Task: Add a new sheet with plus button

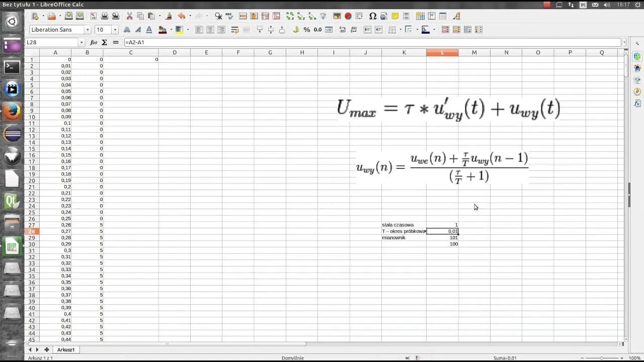Action: (x=47, y=349)
